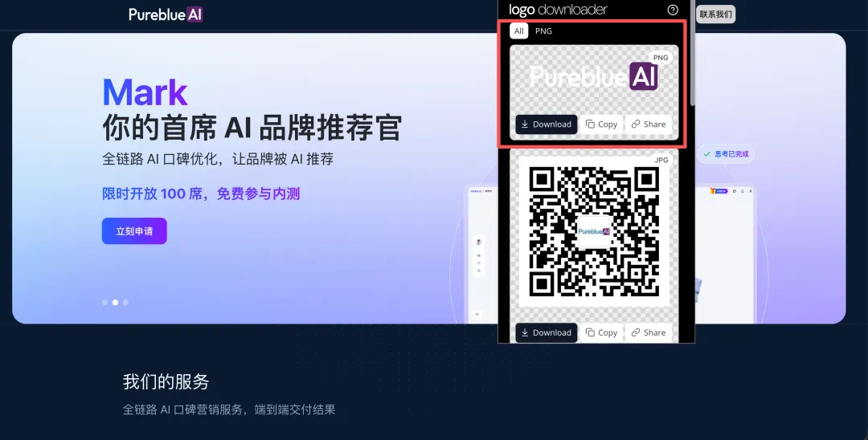Download the Pureblue AI PNG logo
The width and height of the screenshot is (868, 440).
click(x=547, y=124)
